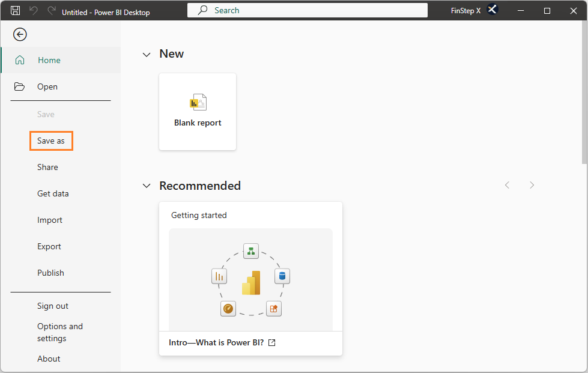
Task: Click the Open folder icon
Action: [x=19, y=86]
